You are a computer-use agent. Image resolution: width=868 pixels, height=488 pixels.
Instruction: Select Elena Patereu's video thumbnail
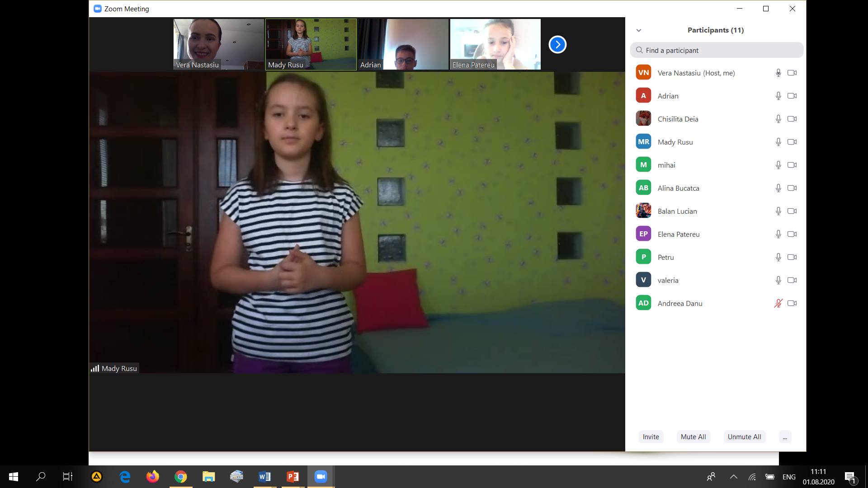click(x=495, y=44)
